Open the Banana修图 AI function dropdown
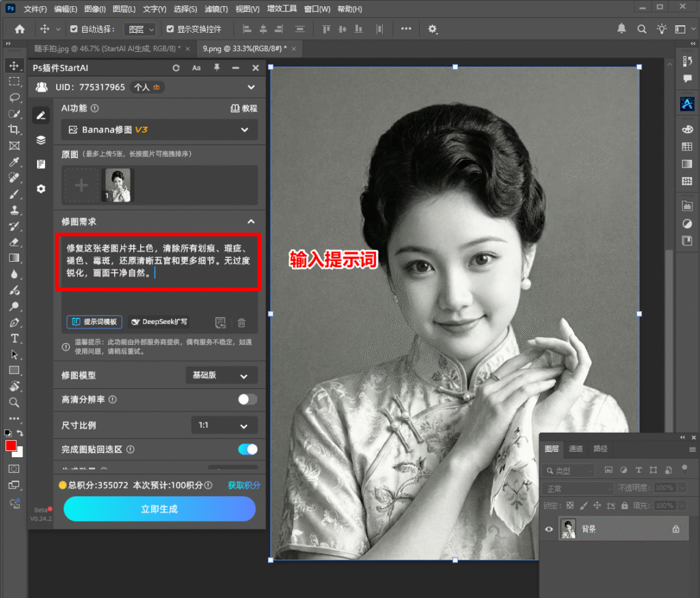The image size is (700, 598). [159, 130]
